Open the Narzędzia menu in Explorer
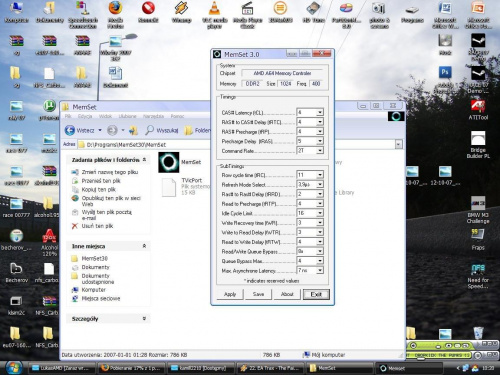This screenshot has height=375, width=500. pyautogui.click(x=153, y=116)
